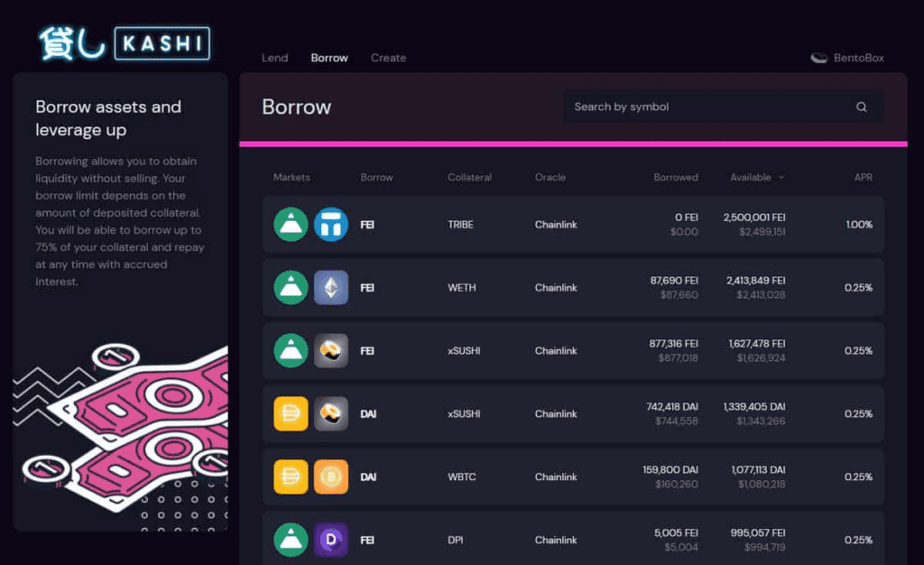Toggle sort arrow next to Available
This screenshot has width=924, height=565.
pyautogui.click(x=781, y=177)
